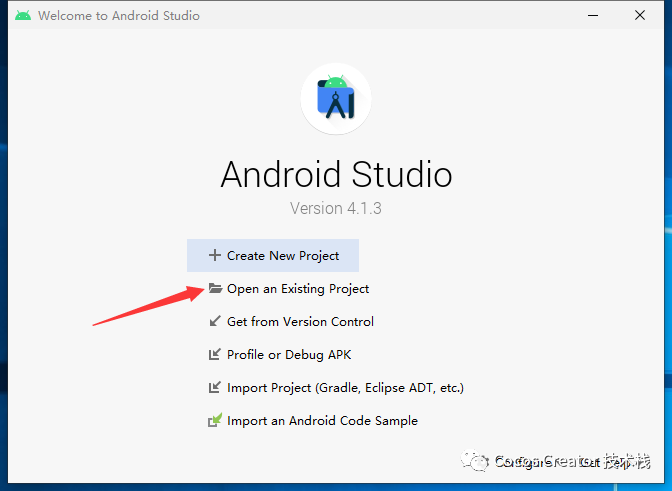Minimize the Welcome to Android Studio window
The width and height of the screenshot is (672, 491).
593,15
